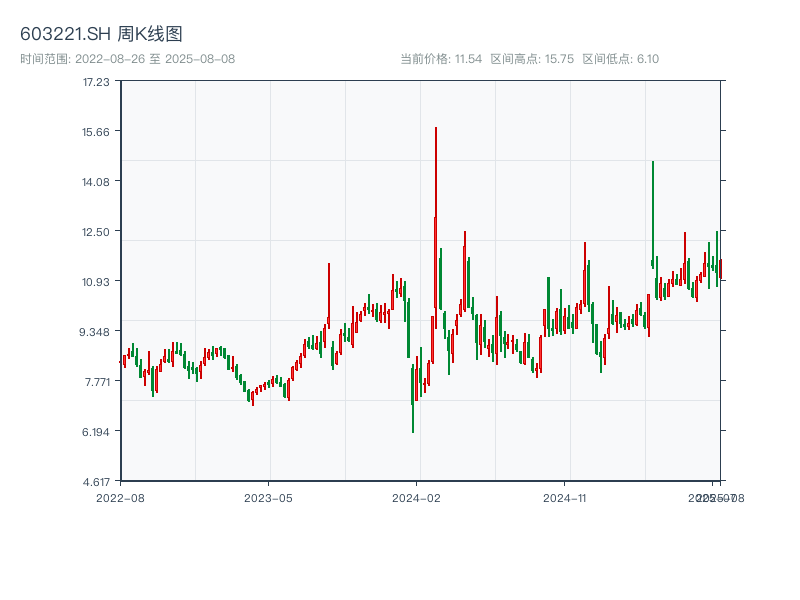The image size is (800, 600).
Task: Click the 17.23 y-axis price label
Action: pos(96,81)
